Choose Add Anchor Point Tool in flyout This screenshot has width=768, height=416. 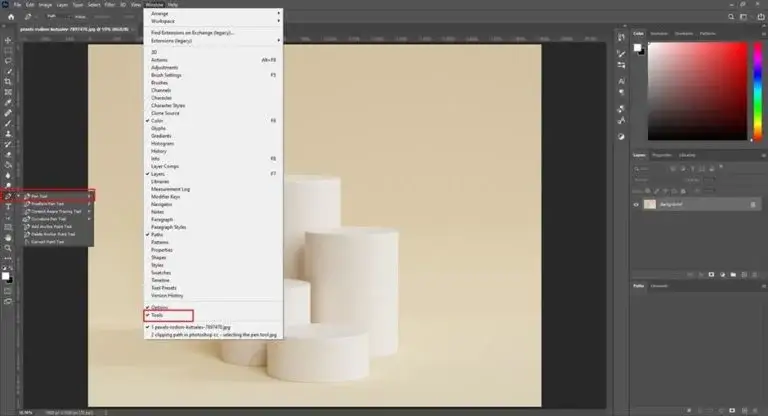pos(56,227)
